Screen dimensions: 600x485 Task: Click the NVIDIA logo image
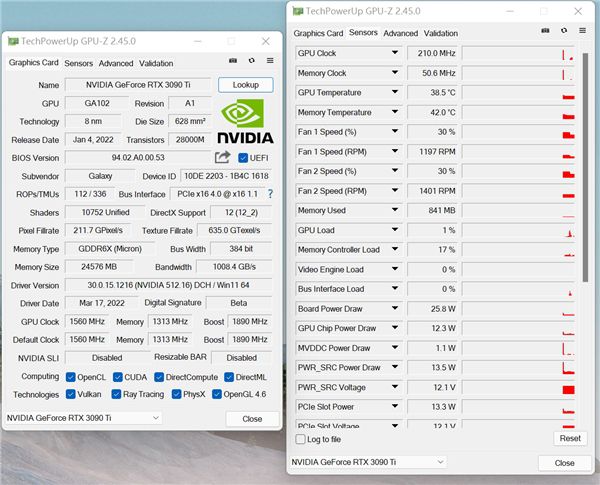tap(245, 121)
